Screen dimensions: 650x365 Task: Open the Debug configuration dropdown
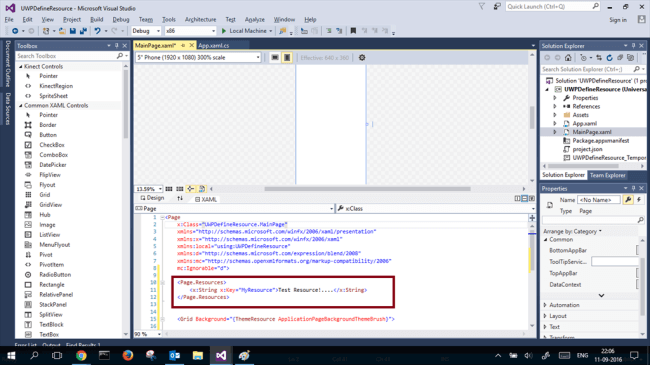click(146, 31)
